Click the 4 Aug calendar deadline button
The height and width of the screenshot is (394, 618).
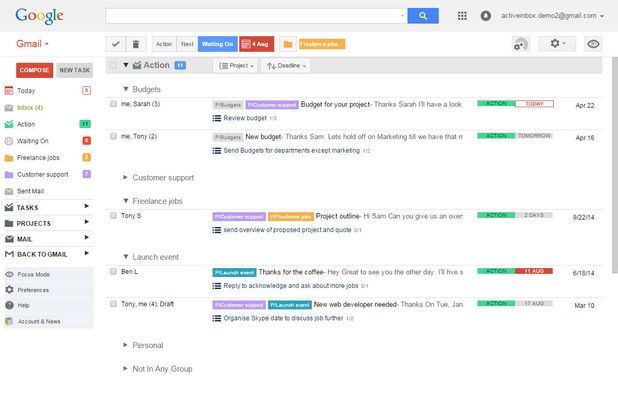click(257, 44)
